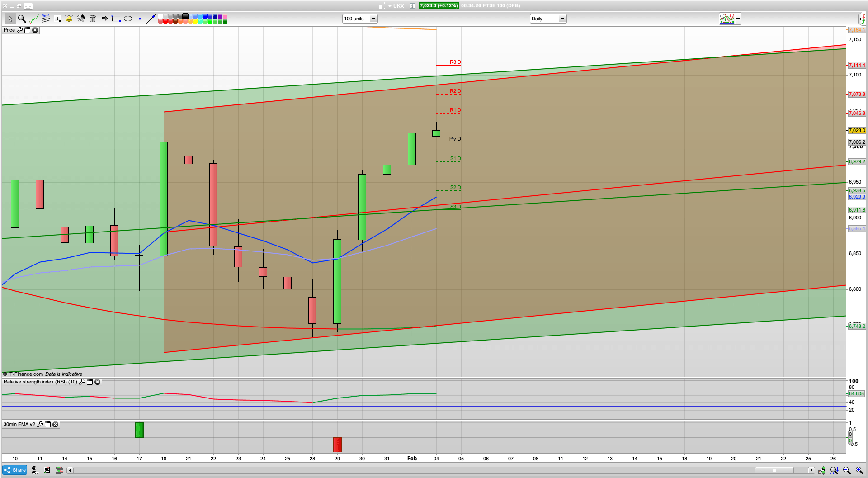Select the rectangle drawing tool

(x=116, y=19)
